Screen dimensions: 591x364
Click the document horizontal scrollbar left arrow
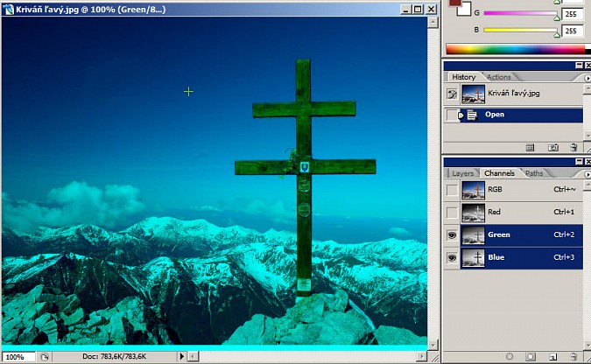click(x=193, y=356)
